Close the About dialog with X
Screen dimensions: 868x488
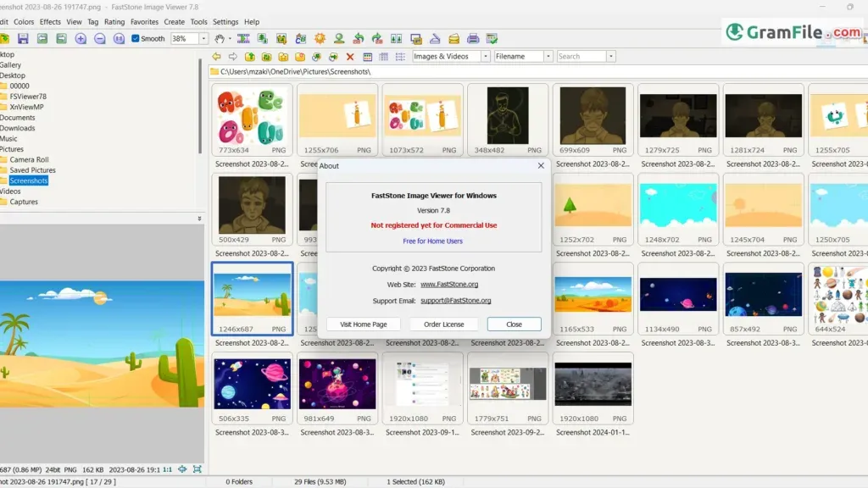tap(541, 165)
